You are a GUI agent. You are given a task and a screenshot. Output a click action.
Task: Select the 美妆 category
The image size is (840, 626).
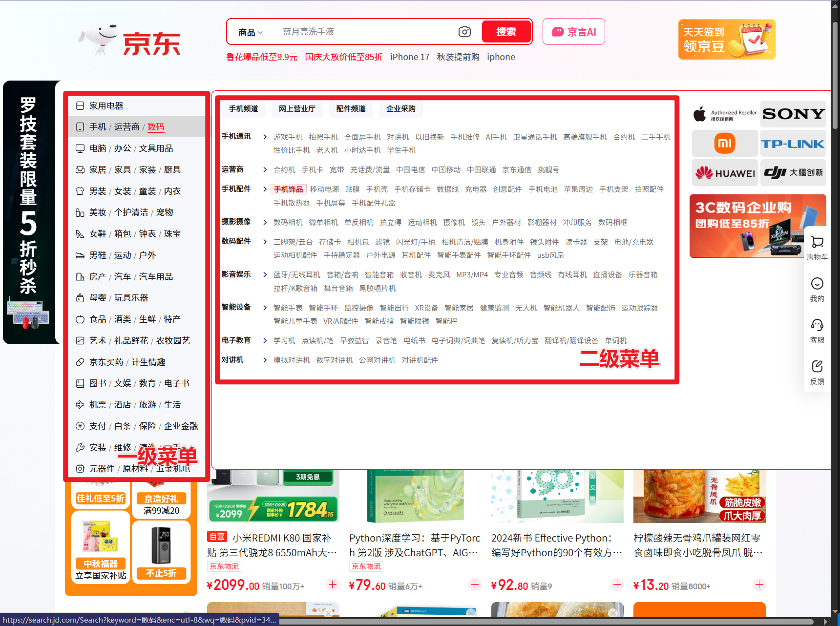(98, 212)
